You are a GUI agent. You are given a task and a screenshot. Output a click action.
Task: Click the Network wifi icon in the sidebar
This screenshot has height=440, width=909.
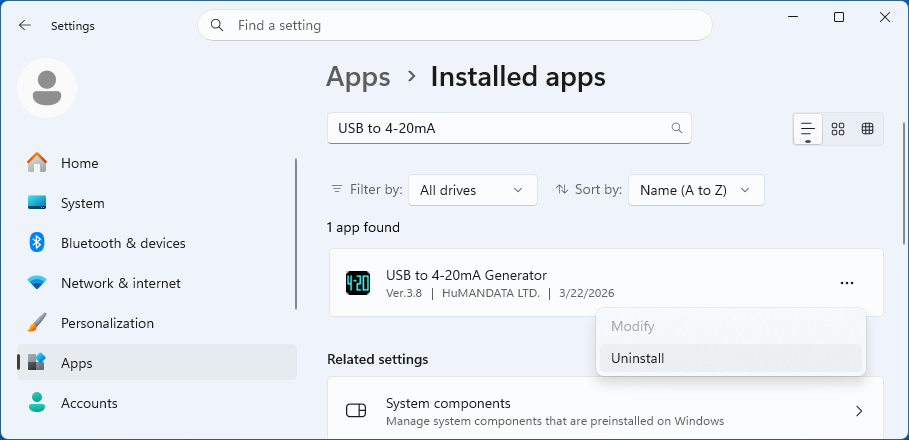37,283
